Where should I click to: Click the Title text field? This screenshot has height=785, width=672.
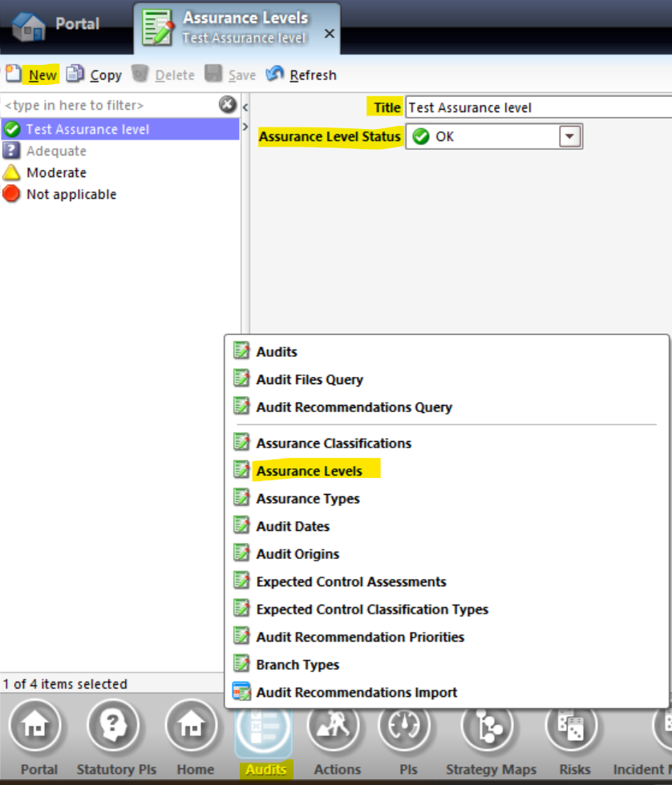[539, 107]
